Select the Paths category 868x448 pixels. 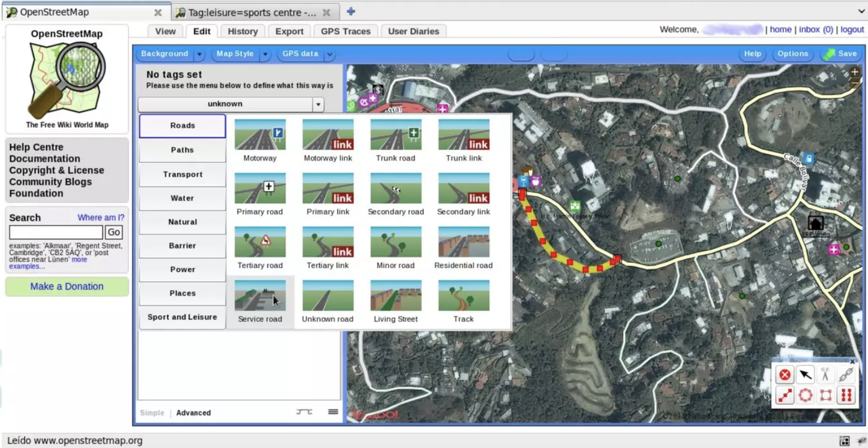(182, 150)
